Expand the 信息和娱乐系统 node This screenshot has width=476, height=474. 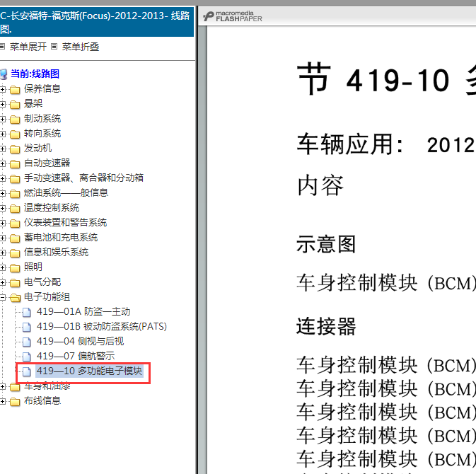pyautogui.click(x=2, y=253)
